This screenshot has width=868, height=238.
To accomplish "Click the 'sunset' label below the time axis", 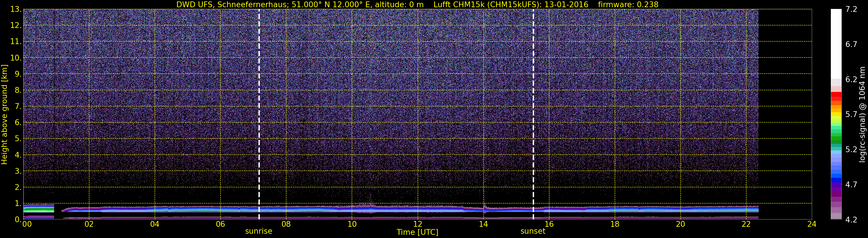I will (533, 231).
